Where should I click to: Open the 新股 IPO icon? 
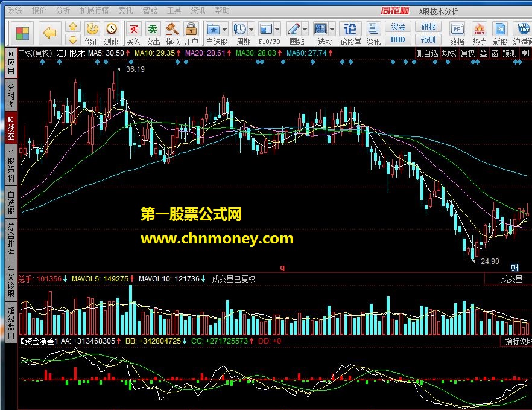[x=501, y=33]
